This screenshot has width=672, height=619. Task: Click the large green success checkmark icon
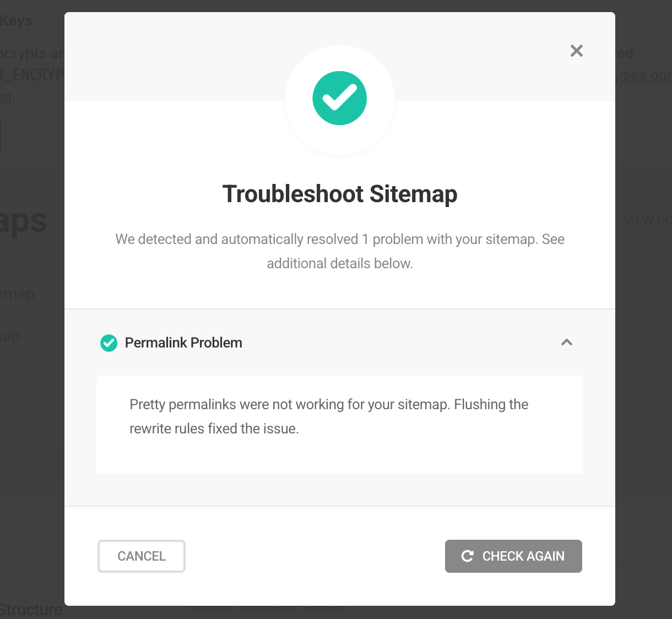point(339,98)
